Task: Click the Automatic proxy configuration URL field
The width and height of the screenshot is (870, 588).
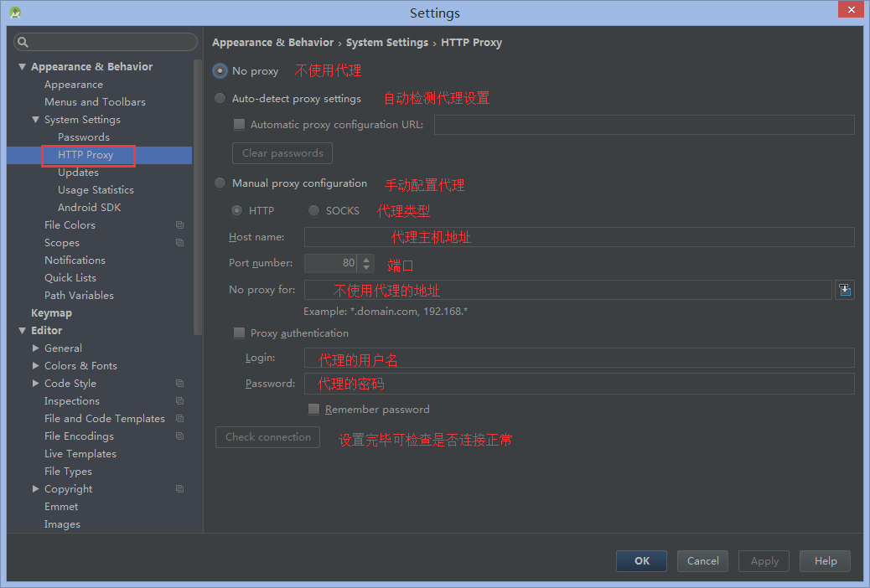Action: (x=645, y=125)
